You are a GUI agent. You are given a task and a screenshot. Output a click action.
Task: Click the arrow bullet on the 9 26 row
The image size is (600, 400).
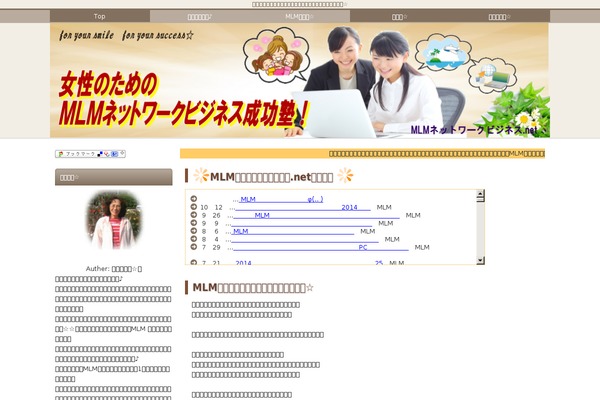(194, 215)
